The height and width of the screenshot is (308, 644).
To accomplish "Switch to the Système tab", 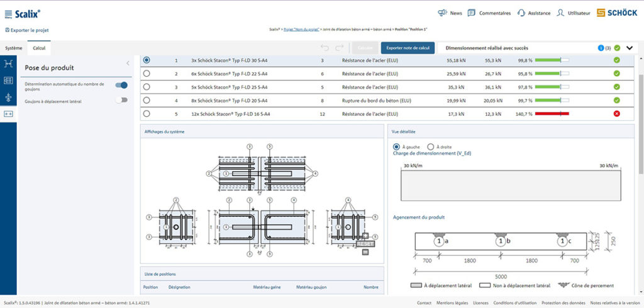I will (x=14, y=48).
